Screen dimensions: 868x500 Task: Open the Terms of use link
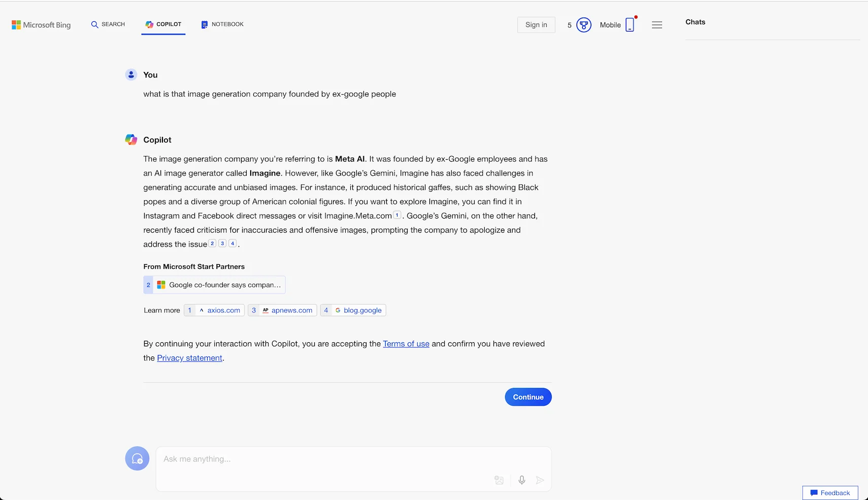click(x=406, y=343)
